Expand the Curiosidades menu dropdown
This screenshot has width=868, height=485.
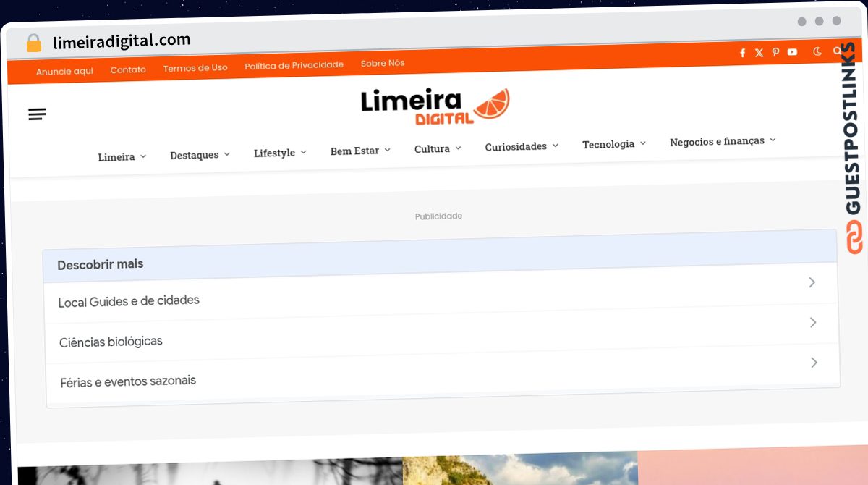point(522,146)
